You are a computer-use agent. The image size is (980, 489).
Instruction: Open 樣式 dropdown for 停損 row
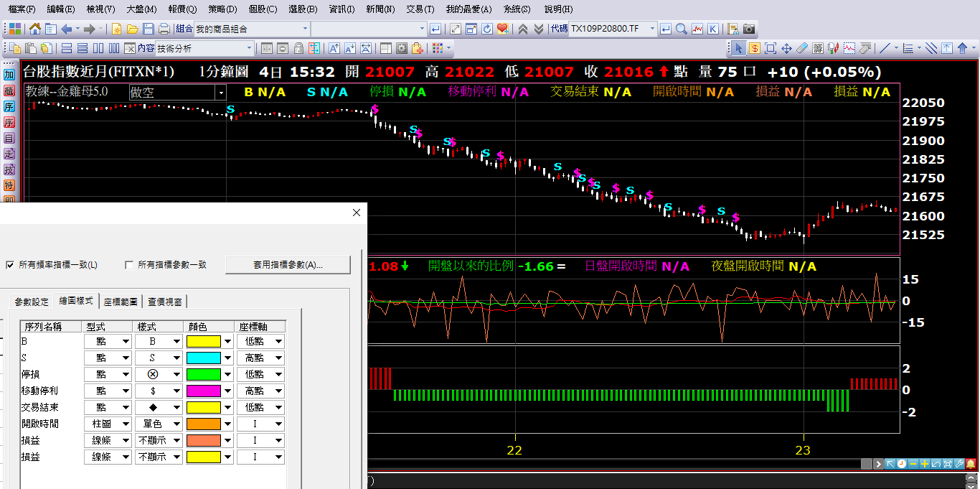tap(176, 374)
